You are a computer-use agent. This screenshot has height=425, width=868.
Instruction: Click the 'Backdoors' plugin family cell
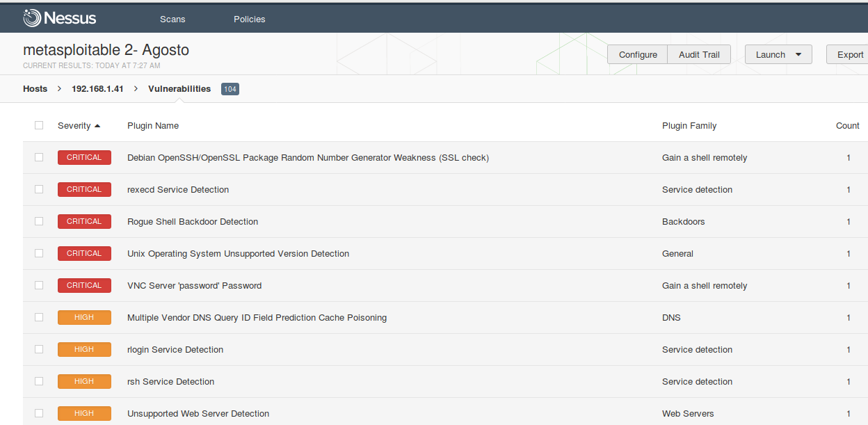(684, 222)
